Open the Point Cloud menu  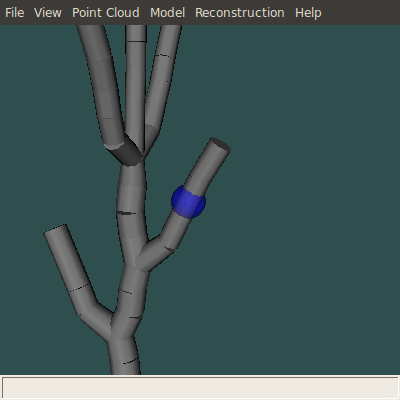106,13
